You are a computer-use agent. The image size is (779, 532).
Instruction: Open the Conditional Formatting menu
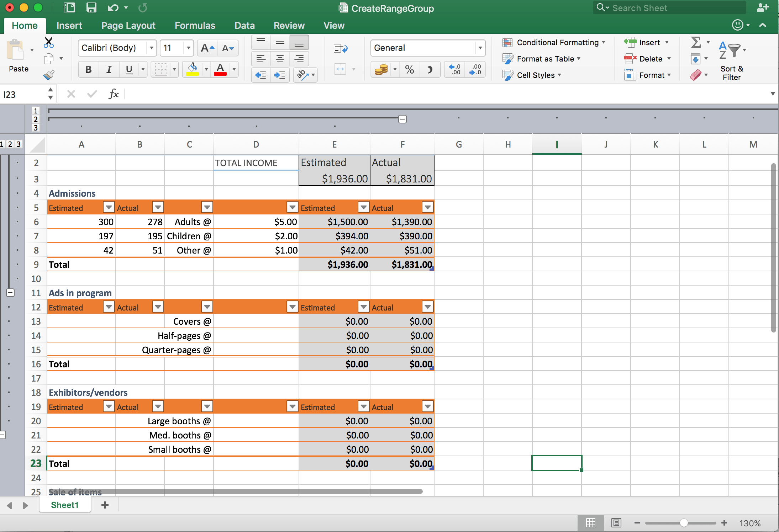pyautogui.click(x=554, y=43)
